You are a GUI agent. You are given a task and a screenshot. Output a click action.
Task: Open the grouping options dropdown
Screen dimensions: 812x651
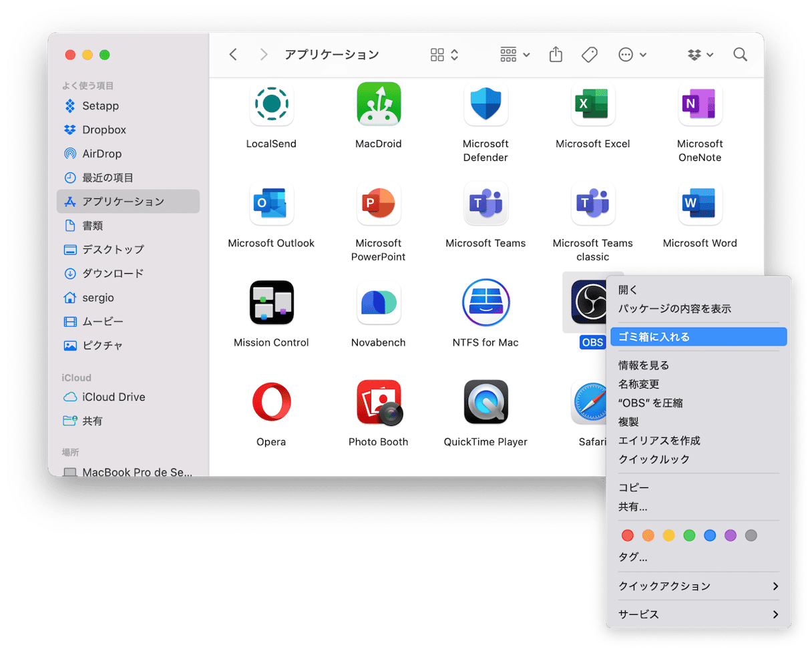514,55
